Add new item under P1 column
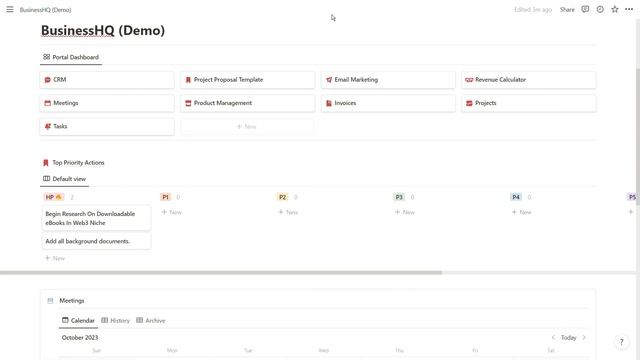 [x=171, y=212]
